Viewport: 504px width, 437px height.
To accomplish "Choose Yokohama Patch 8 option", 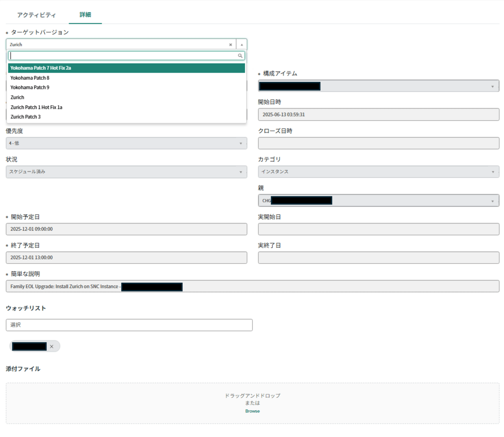I will tap(30, 78).
